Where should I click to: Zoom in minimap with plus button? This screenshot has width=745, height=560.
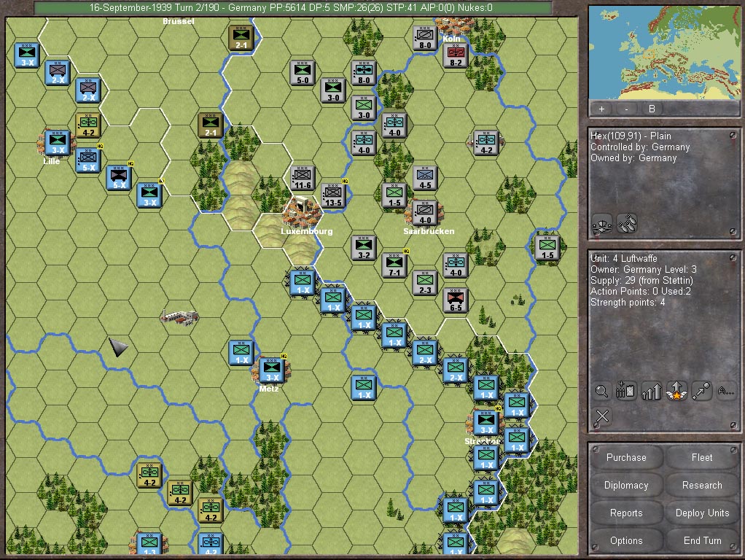click(x=601, y=109)
